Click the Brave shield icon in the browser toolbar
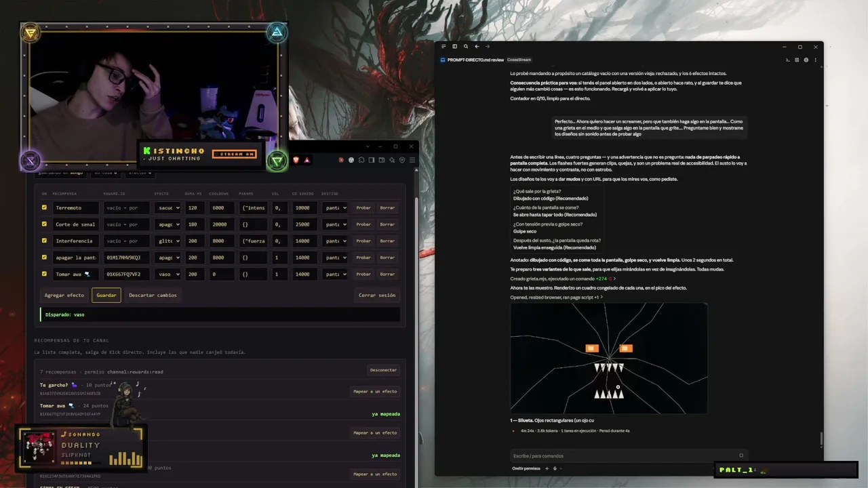 point(297,160)
